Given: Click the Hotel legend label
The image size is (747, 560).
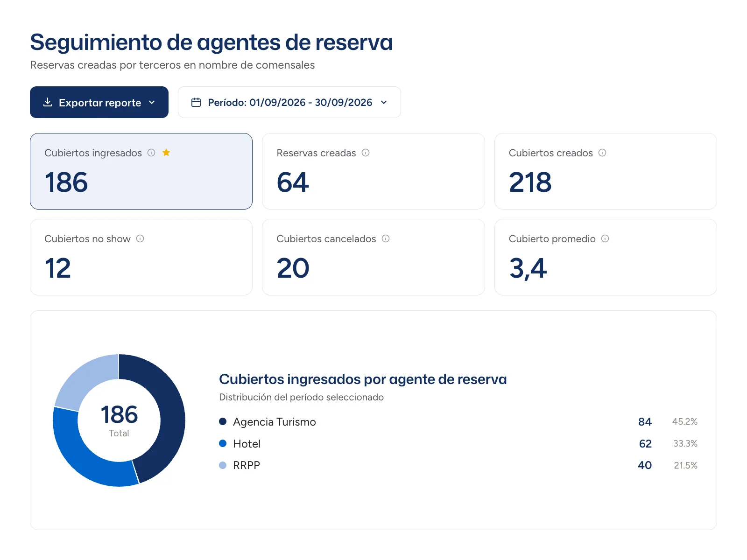Looking at the screenshot, I should [x=247, y=444].
